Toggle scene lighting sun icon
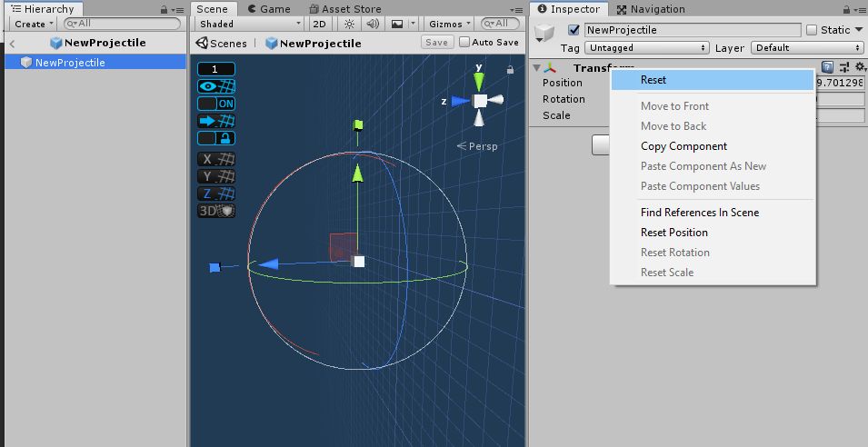 click(x=349, y=24)
